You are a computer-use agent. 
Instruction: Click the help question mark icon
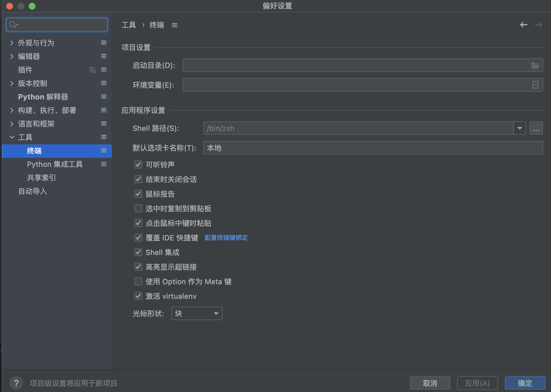coord(16,383)
